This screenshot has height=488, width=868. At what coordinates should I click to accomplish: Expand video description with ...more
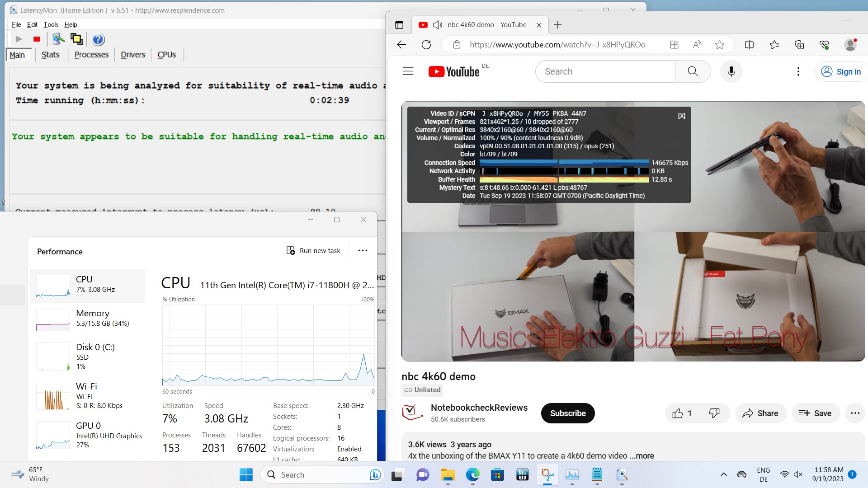click(x=642, y=456)
